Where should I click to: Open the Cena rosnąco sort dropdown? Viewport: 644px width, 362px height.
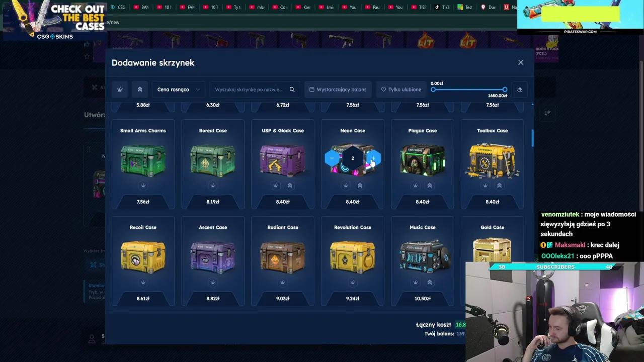179,89
